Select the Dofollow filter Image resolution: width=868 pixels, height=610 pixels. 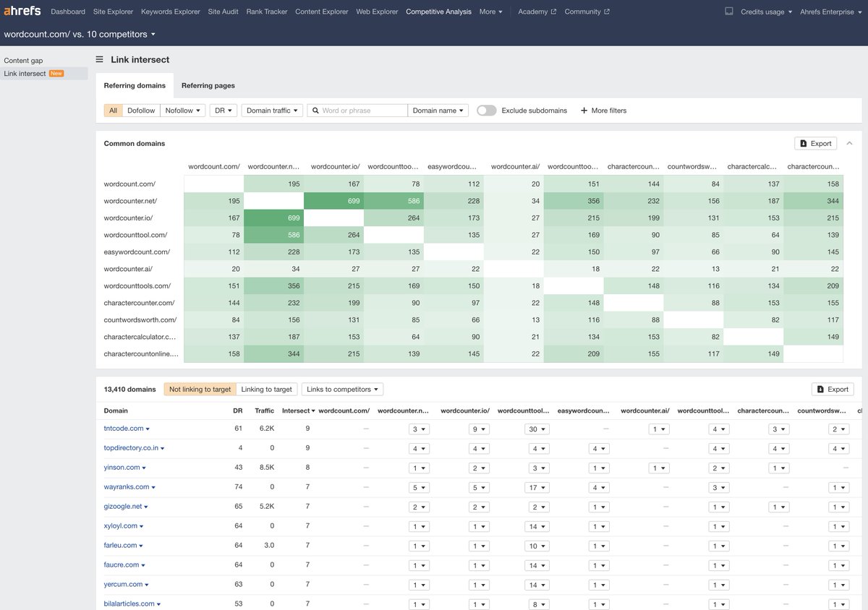[141, 111]
